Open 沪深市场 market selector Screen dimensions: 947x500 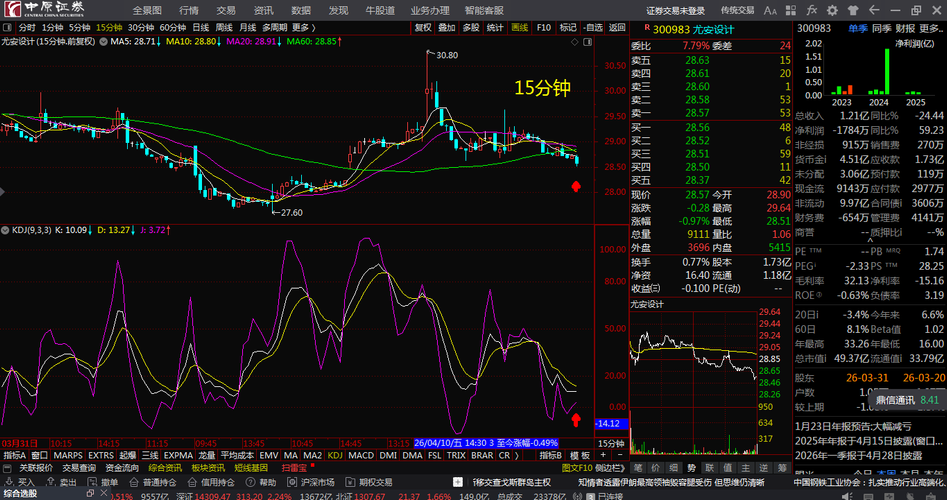pos(310,482)
